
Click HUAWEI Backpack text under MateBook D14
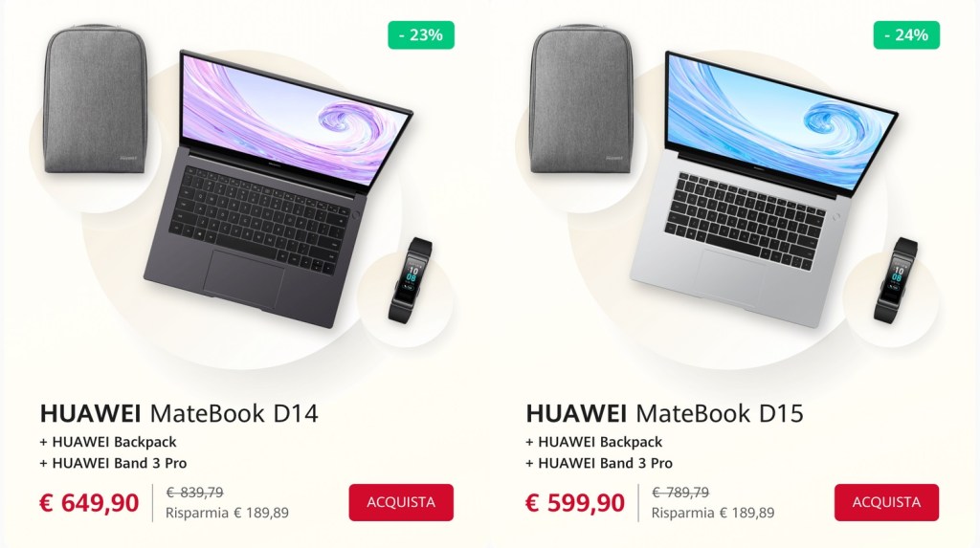[115, 442]
